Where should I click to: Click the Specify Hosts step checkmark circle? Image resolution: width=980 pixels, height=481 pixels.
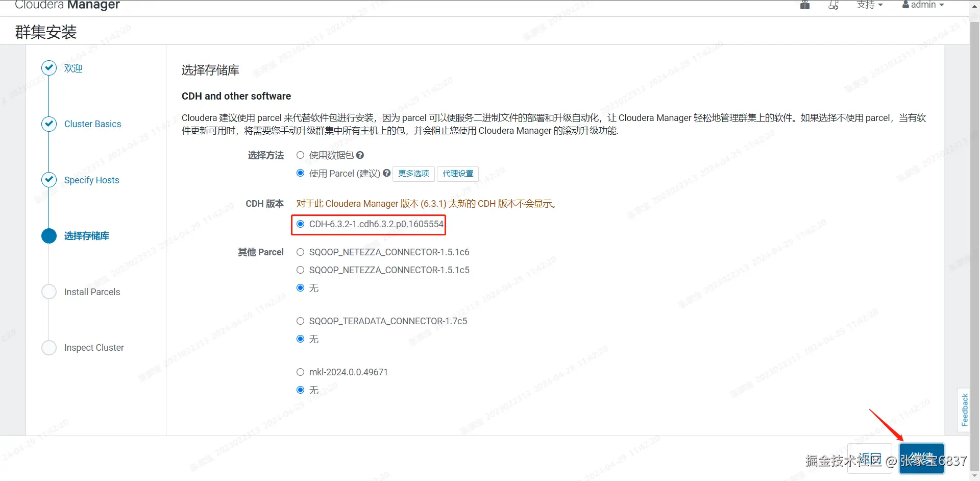click(x=49, y=180)
